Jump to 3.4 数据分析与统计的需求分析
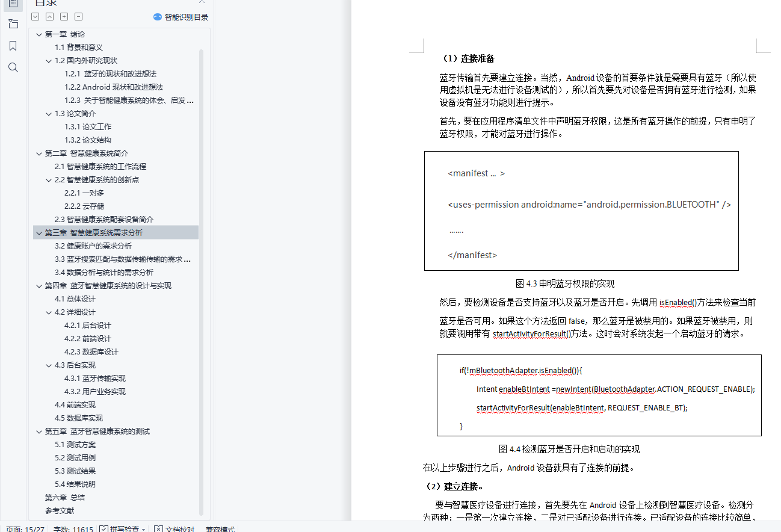Viewport: 781px width, 532px height. point(104,273)
